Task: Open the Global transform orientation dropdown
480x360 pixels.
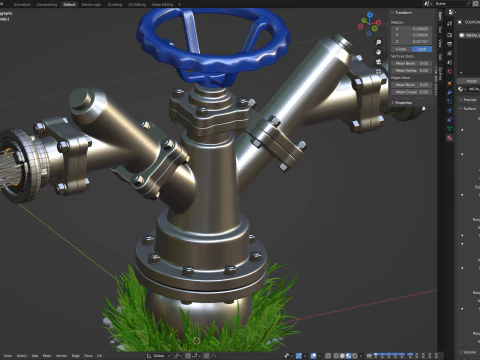Action: (x=158, y=356)
